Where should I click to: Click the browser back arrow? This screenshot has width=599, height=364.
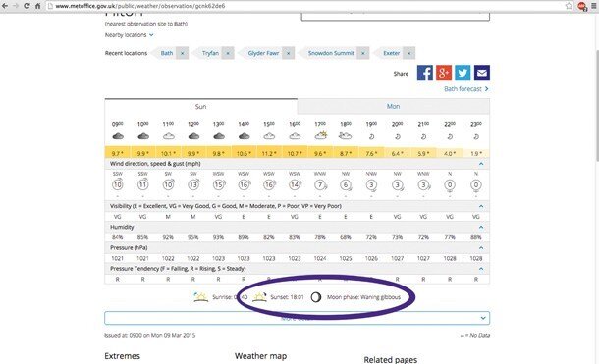pos(5,6)
